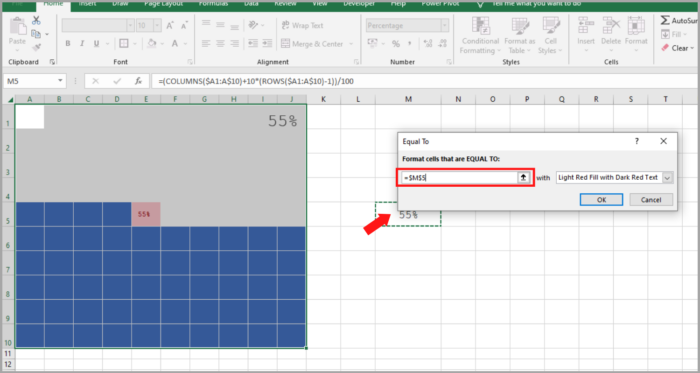Decrease font size with smaller A
Viewport: 700px width, 373px height.
(184, 25)
